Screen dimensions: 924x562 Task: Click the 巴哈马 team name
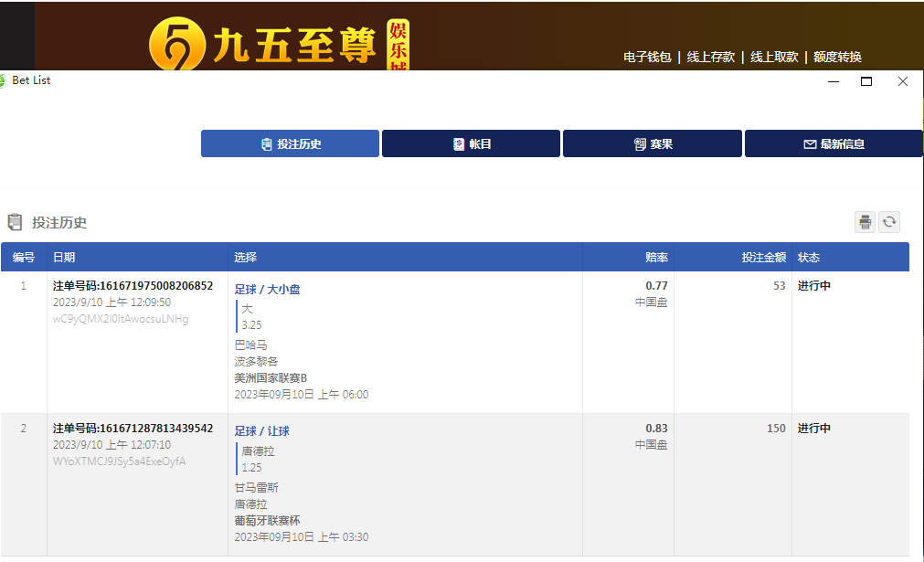(x=250, y=345)
